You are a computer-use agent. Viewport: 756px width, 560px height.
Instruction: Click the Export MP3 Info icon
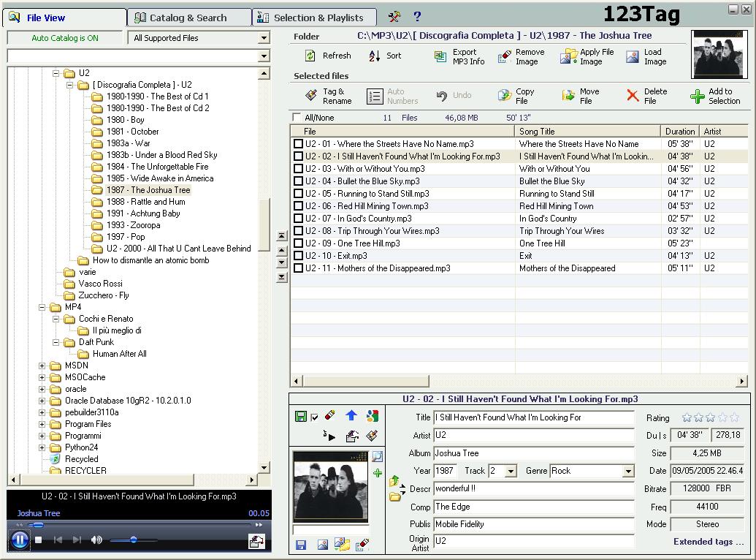(x=440, y=57)
